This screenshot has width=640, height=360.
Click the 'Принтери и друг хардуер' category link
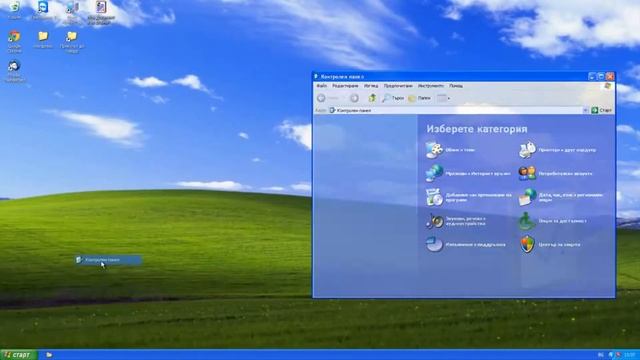(567, 150)
